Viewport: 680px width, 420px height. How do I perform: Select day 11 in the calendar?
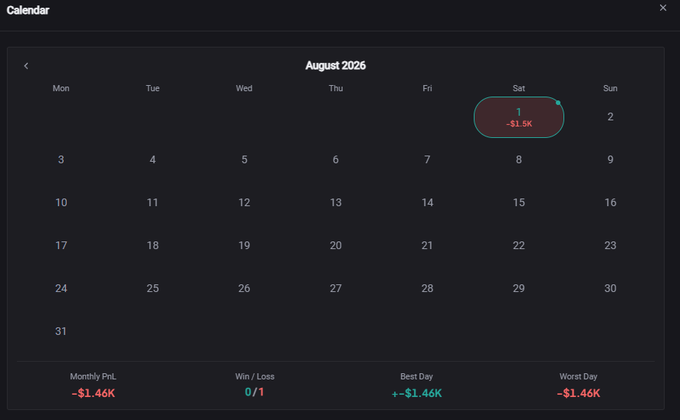point(153,203)
